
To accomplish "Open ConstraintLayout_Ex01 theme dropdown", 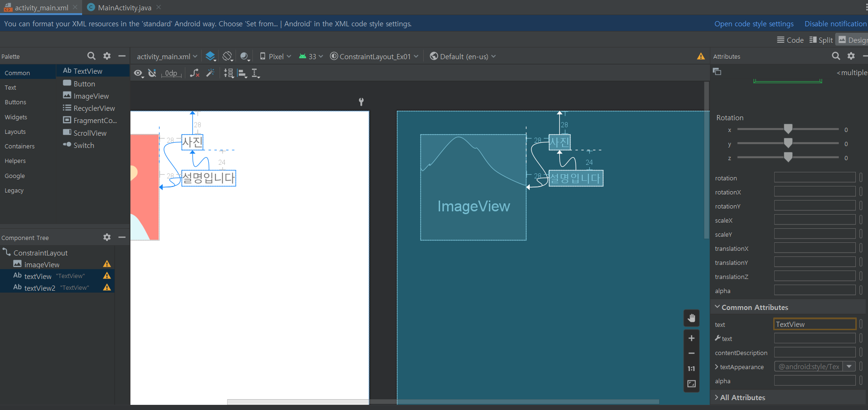I will coord(374,56).
